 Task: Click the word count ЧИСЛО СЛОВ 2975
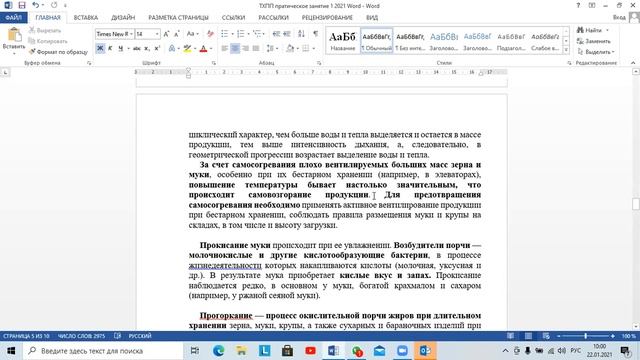81,336
